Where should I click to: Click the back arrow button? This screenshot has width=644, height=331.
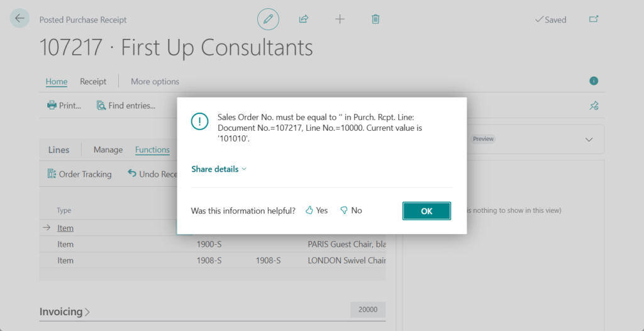(x=19, y=19)
